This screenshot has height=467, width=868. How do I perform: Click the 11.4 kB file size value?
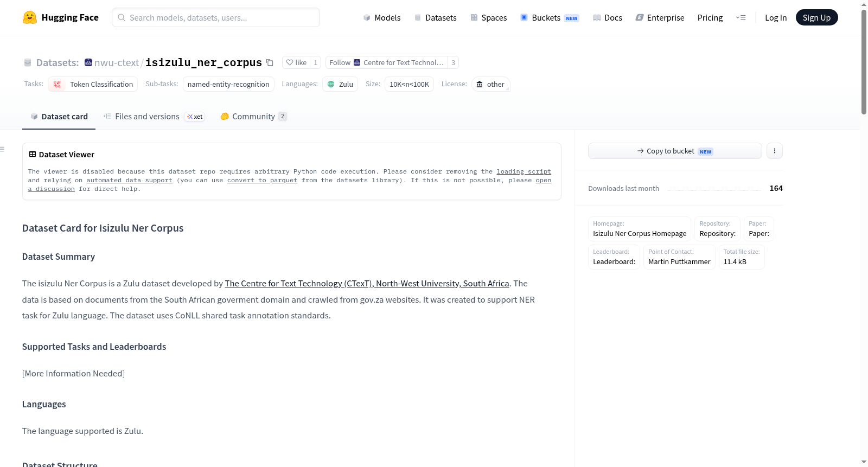coord(735,261)
